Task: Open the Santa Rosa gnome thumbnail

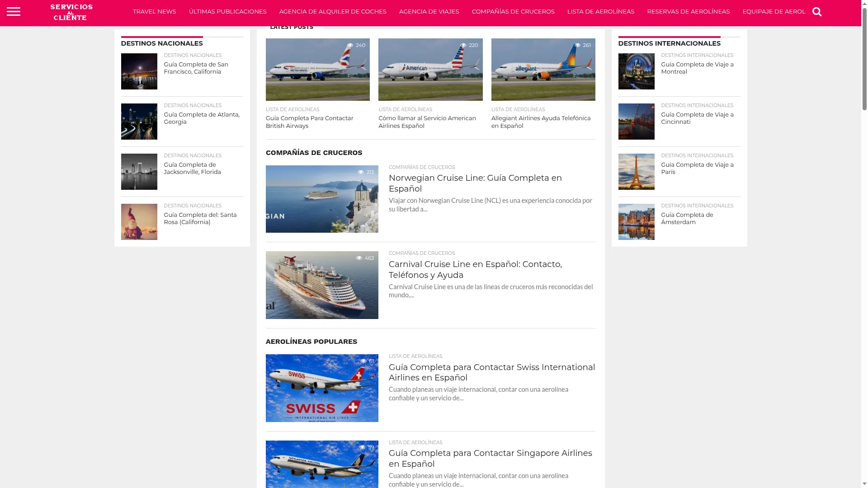Action: pyautogui.click(x=139, y=222)
